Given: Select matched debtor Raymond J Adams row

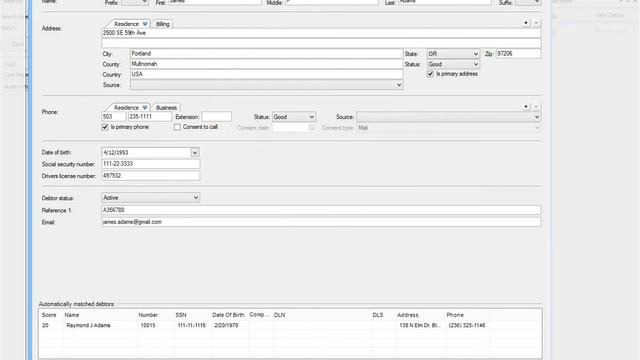Looking at the screenshot, I should 290,326.
